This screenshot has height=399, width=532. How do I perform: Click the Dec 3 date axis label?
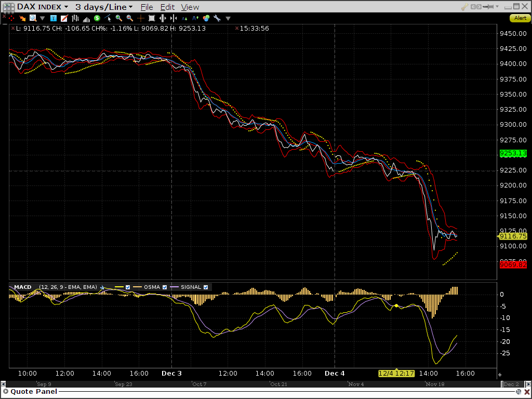coord(171,374)
